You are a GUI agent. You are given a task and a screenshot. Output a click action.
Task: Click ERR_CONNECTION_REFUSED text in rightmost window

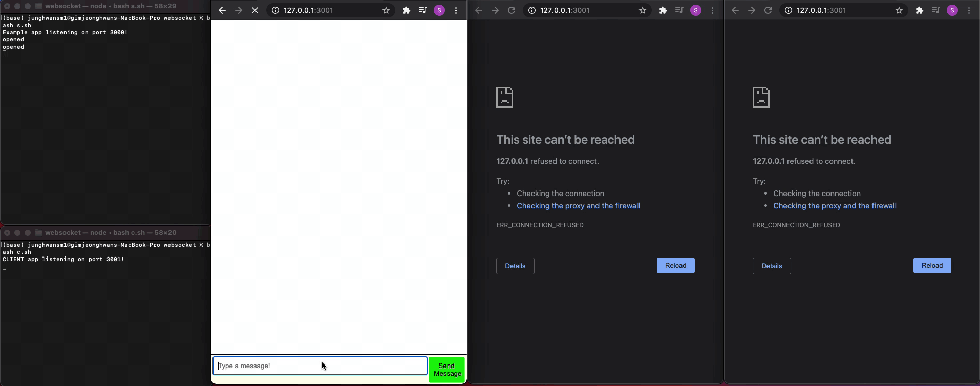tap(796, 225)
